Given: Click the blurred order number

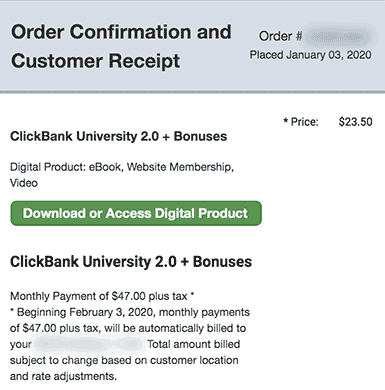Looking at the screenshot, I should [x=339, y=36].
